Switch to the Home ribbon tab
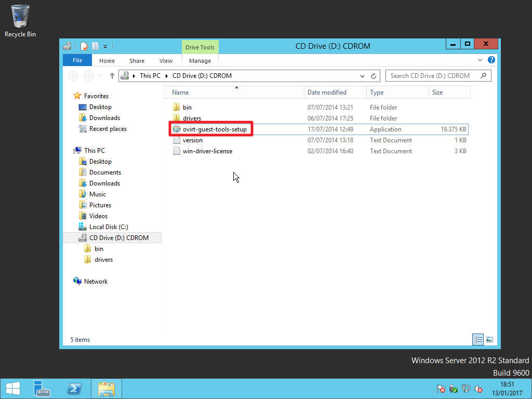532x399 pixels. [x=107, y=61]
